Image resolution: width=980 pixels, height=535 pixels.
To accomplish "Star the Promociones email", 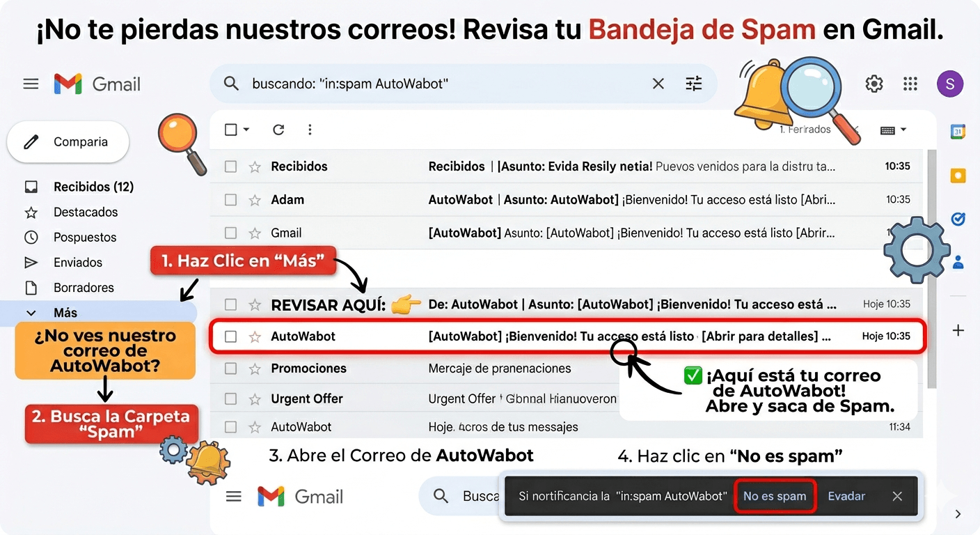I will (x=255, y=369).
